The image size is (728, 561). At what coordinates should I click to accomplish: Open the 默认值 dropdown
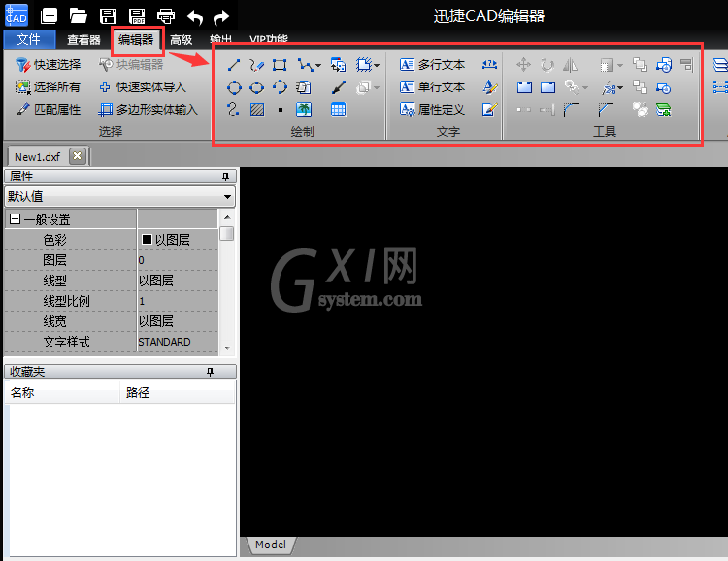pyautogui.click(x=119, y=196)
